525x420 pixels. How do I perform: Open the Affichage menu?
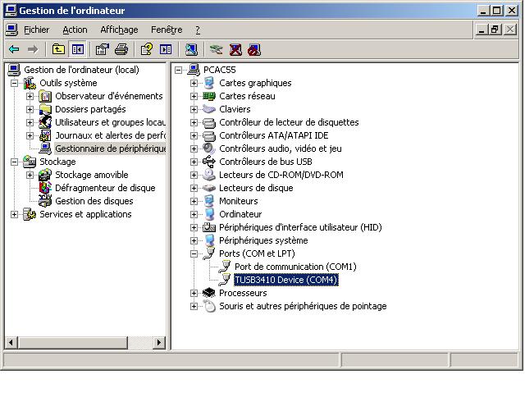(x=119, y=30)
